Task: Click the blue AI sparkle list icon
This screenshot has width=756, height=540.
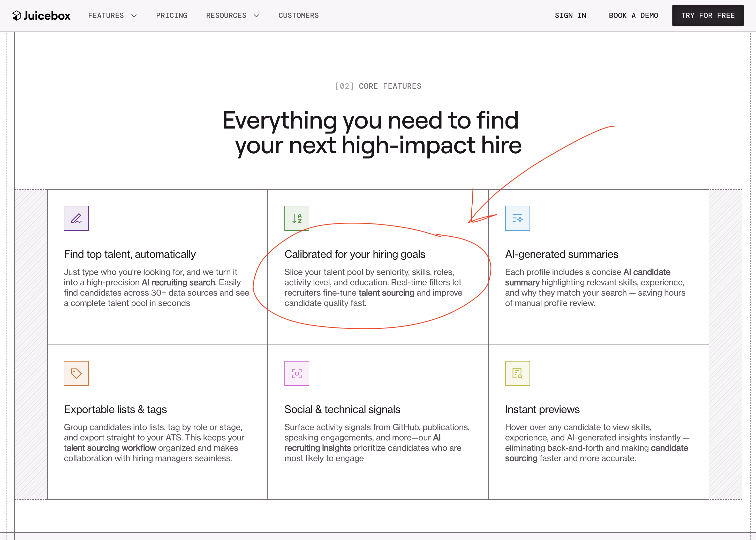Action: [517, 219]
